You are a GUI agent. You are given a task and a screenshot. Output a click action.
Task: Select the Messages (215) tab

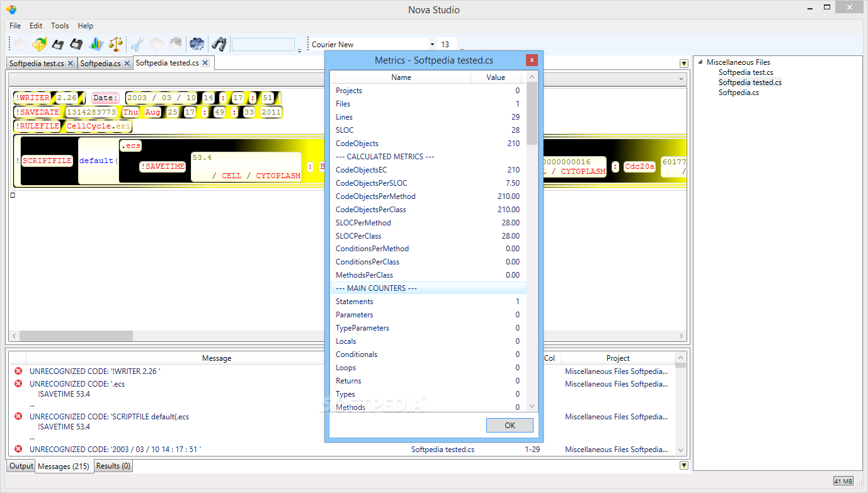coord(64,467)
